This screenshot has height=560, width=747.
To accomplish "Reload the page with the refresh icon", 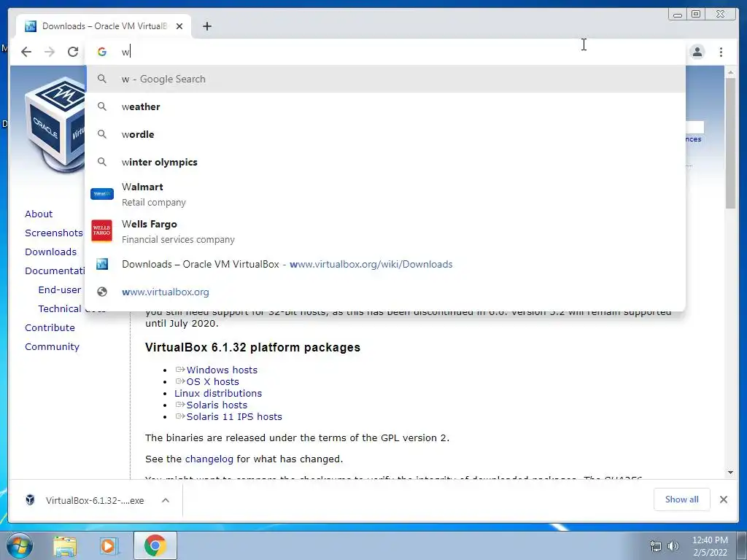I will pos(73,52).
